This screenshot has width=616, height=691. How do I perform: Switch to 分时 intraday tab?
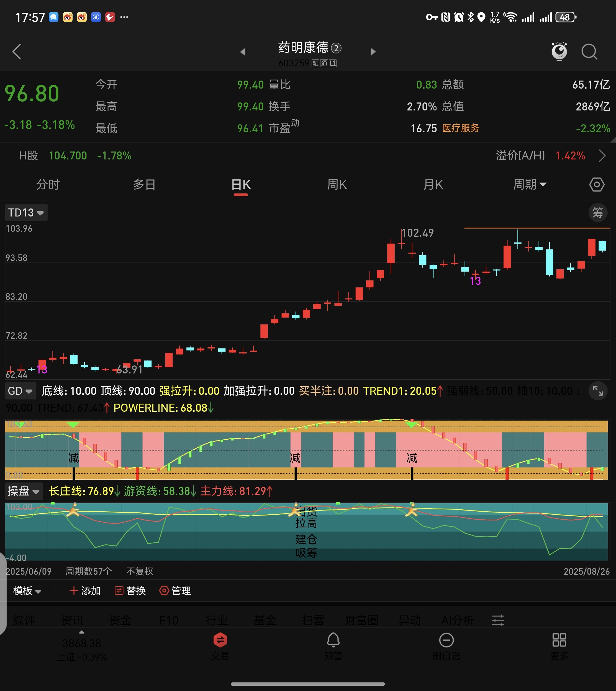[x=48, y=185]
